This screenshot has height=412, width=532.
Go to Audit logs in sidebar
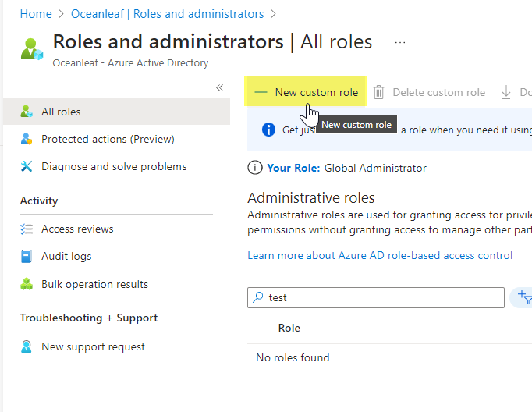pos(66,256)
